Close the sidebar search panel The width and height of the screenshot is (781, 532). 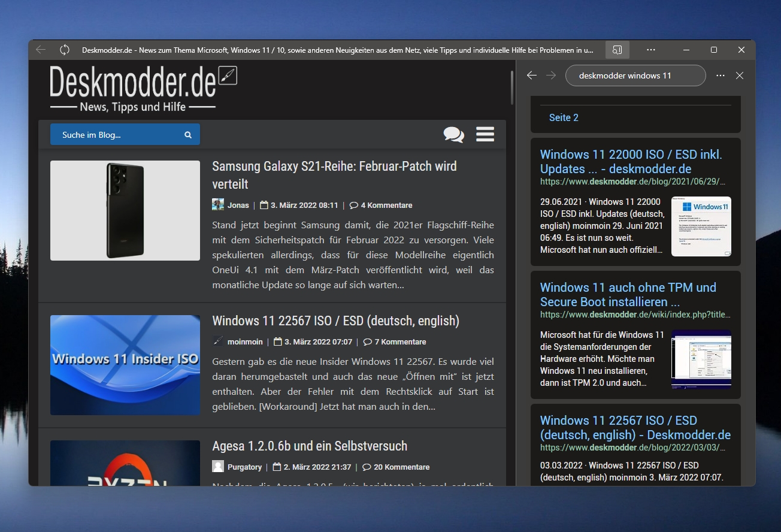coord(740,75)
